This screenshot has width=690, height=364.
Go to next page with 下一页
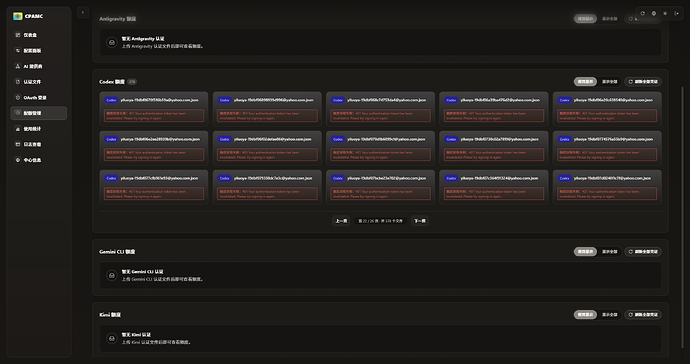[x=420, y=221]
